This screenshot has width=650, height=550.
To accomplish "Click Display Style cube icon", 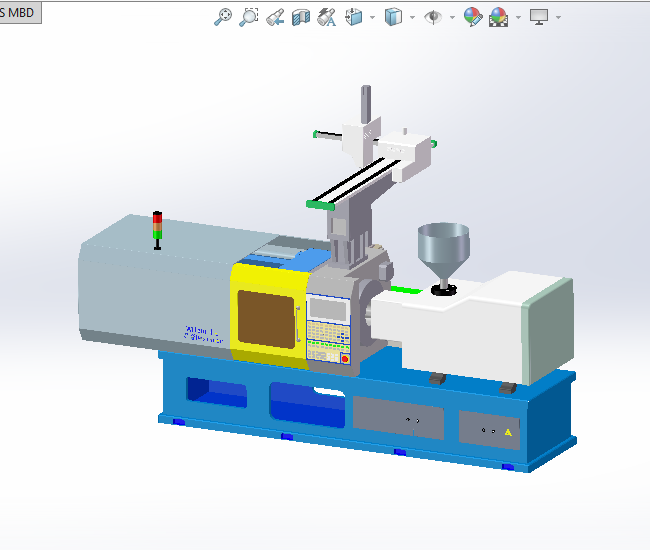I will [393, 17].
